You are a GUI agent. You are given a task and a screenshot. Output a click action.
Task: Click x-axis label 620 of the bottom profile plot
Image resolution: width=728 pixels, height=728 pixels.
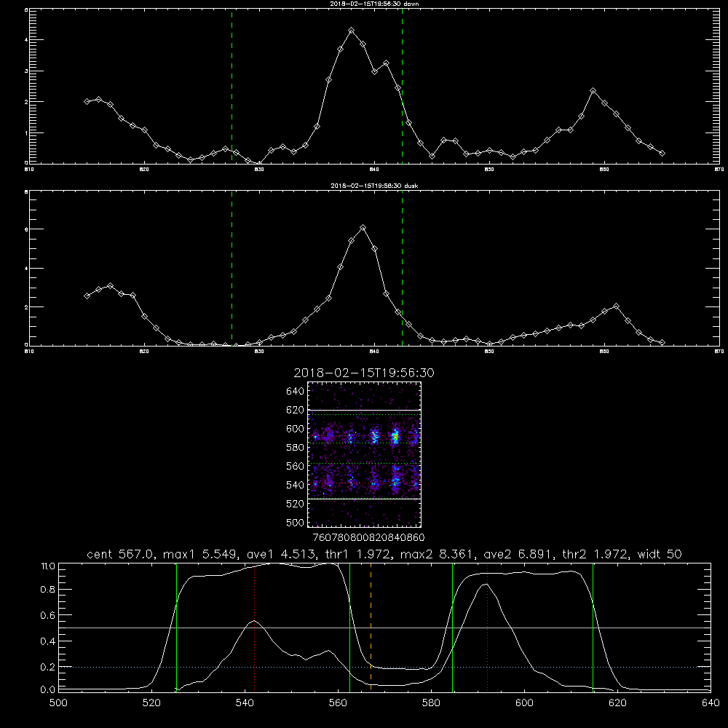tap(617, 703)
